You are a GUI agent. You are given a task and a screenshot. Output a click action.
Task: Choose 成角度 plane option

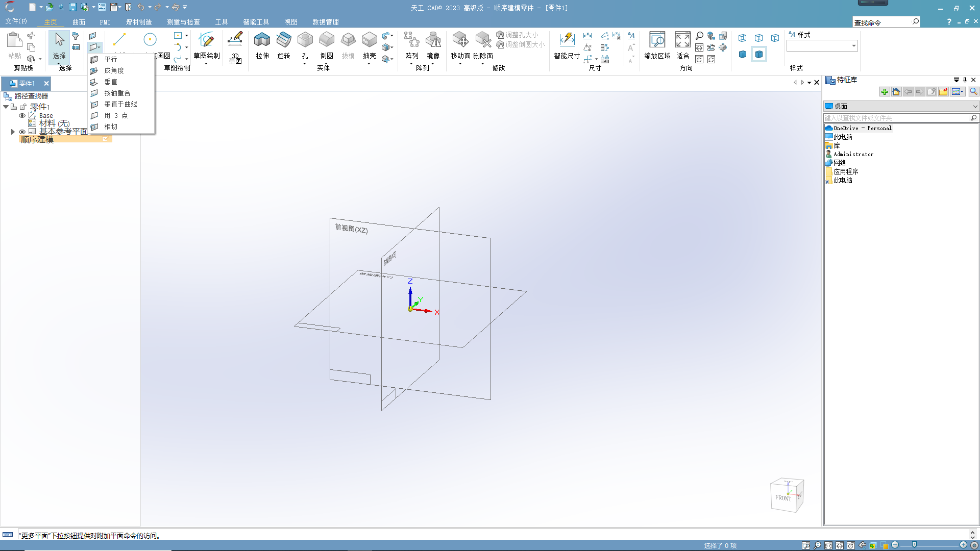[x=121, y=70]
